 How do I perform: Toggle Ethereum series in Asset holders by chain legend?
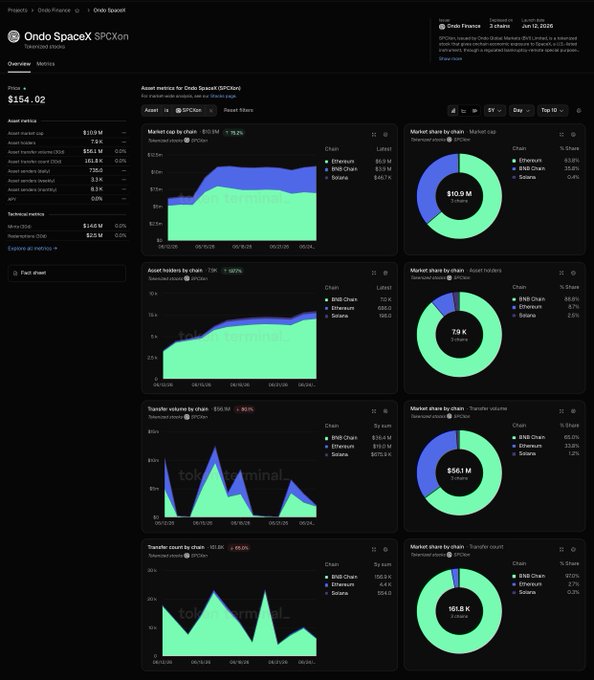pos(339,308)
